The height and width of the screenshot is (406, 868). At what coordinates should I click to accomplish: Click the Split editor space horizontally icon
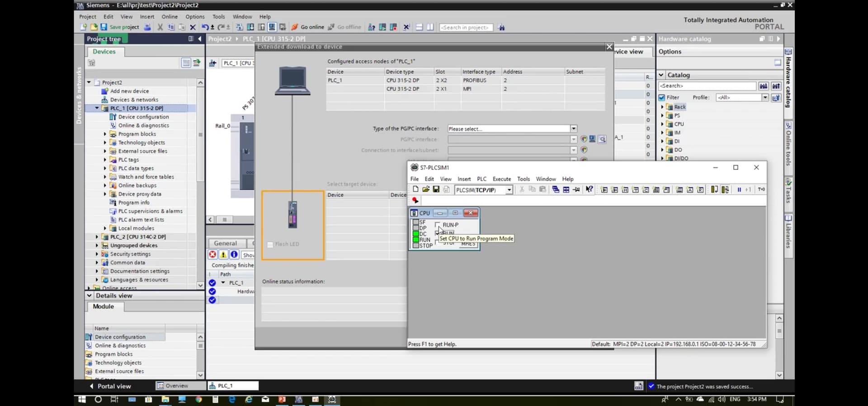pos(419,27)
